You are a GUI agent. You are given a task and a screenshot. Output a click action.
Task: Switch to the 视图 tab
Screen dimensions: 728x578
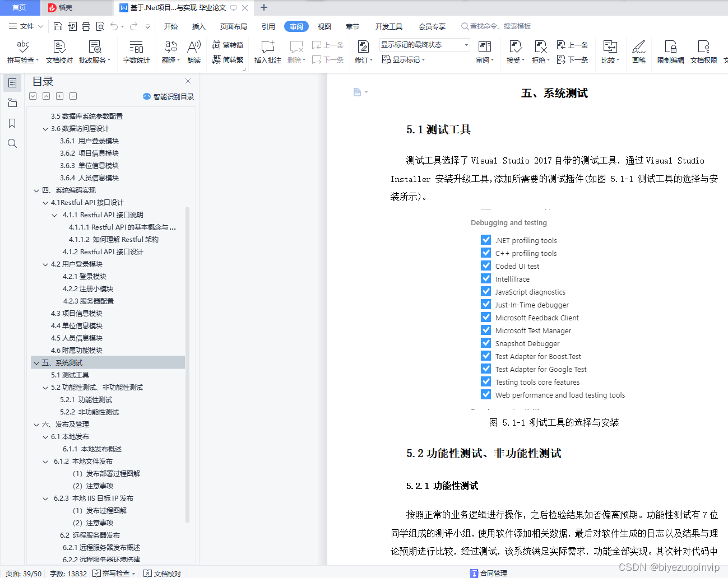tap(324, 26)
